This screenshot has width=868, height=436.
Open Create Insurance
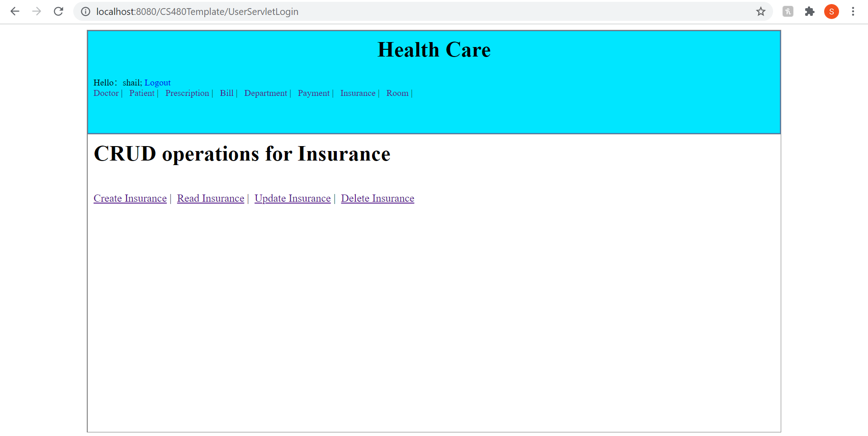point(130,198)
